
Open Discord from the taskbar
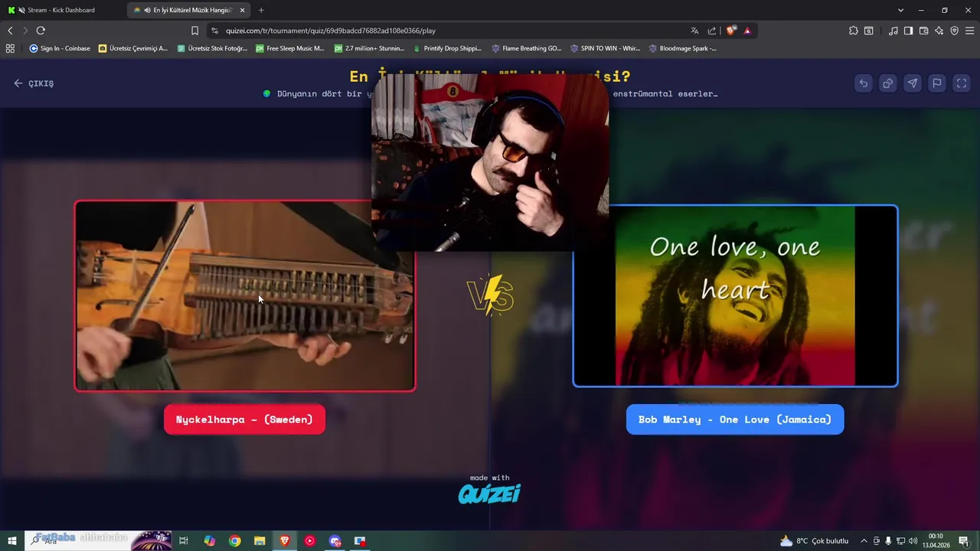pyautogui.click(x=335, y=541)
